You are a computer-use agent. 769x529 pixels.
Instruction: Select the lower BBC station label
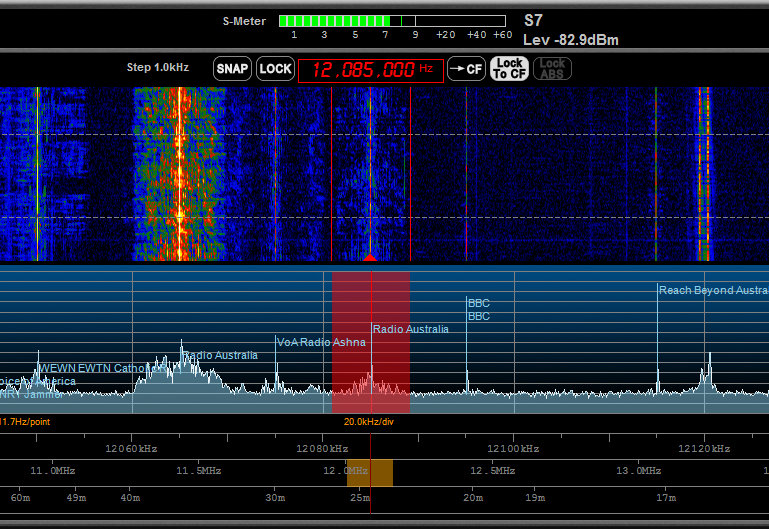tap(479, 316)
